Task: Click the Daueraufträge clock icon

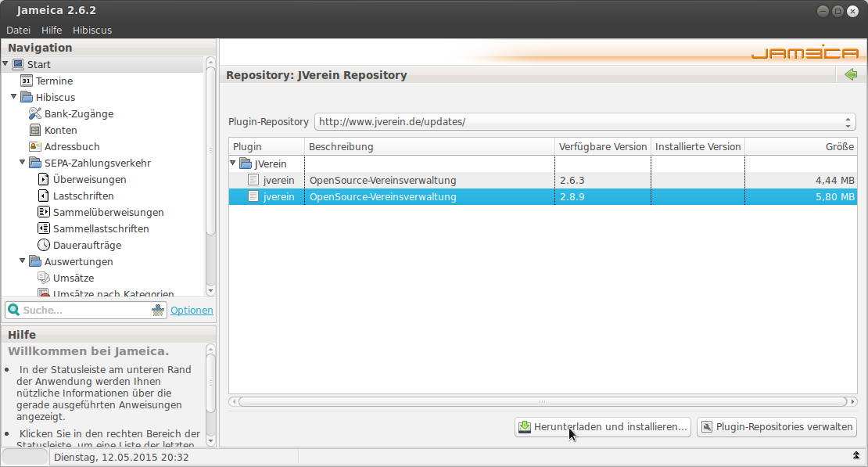Action: pos(44,245)
